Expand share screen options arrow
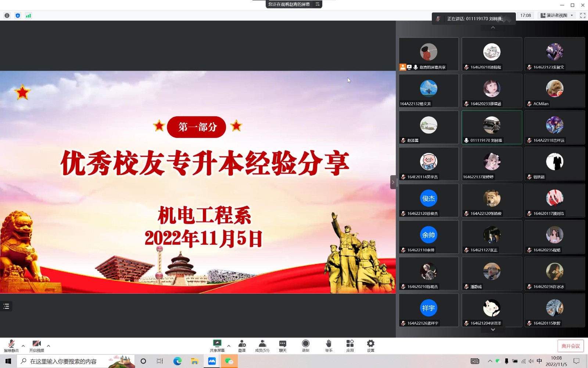The height and width of the screenshot is (368, 588). point(229,346)
